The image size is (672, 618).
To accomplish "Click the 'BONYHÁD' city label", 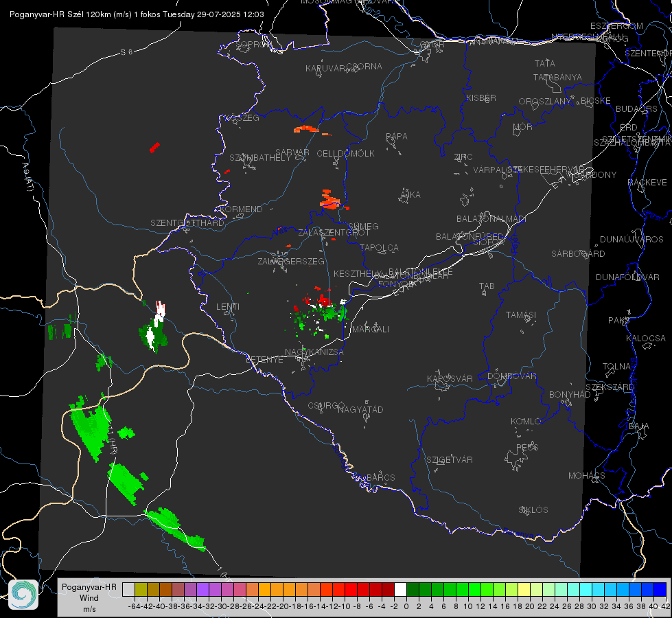I will click(570, 395).
